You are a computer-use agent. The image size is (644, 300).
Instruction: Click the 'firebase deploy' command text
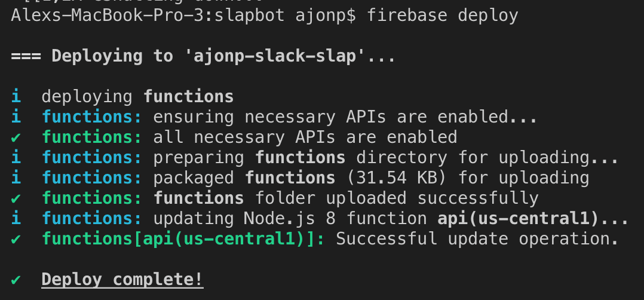[442, 16]
